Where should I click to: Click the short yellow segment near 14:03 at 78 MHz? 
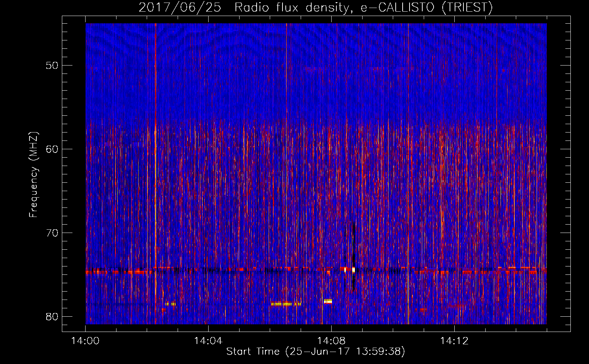coord(170,304)
